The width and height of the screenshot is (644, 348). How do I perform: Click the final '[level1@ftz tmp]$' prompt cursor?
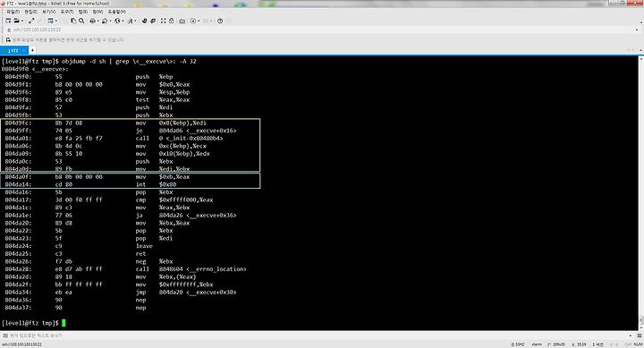coord(64,323)
